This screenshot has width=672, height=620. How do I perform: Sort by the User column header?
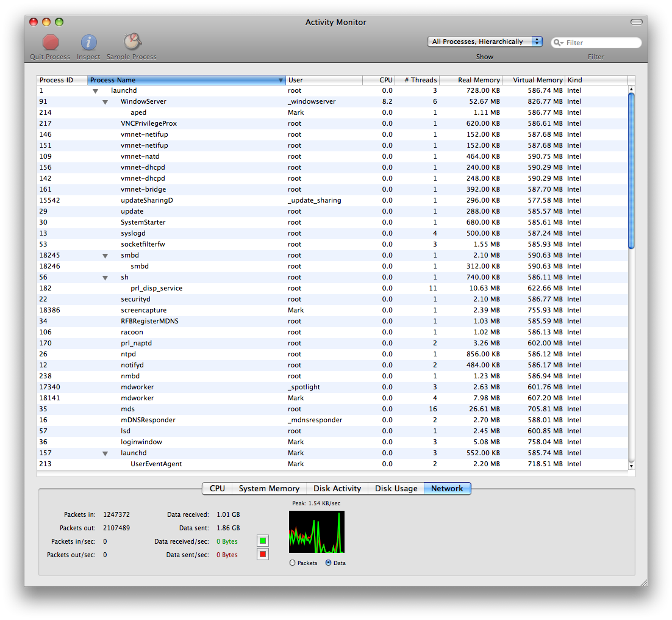[x=324, y=80]
